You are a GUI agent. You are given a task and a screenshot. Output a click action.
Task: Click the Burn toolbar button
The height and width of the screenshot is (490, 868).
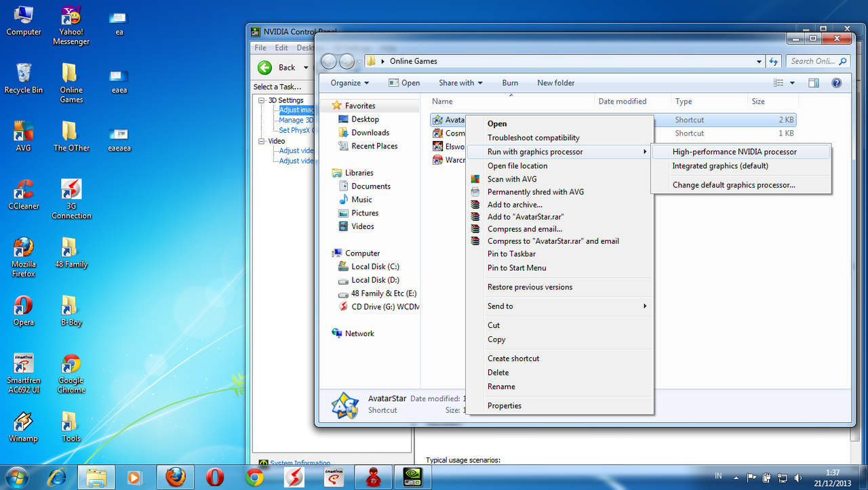[x=510, y=83]
